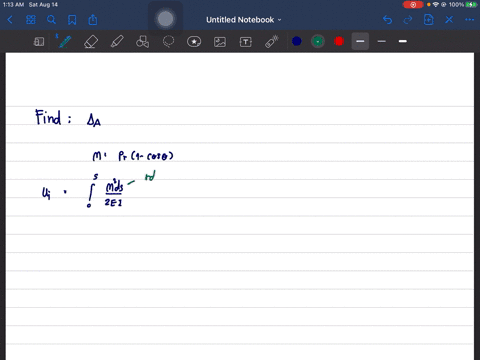This screenshot has width=480, height=360.
Task: Tap the screen recording indicator
Action: point(413,5)
